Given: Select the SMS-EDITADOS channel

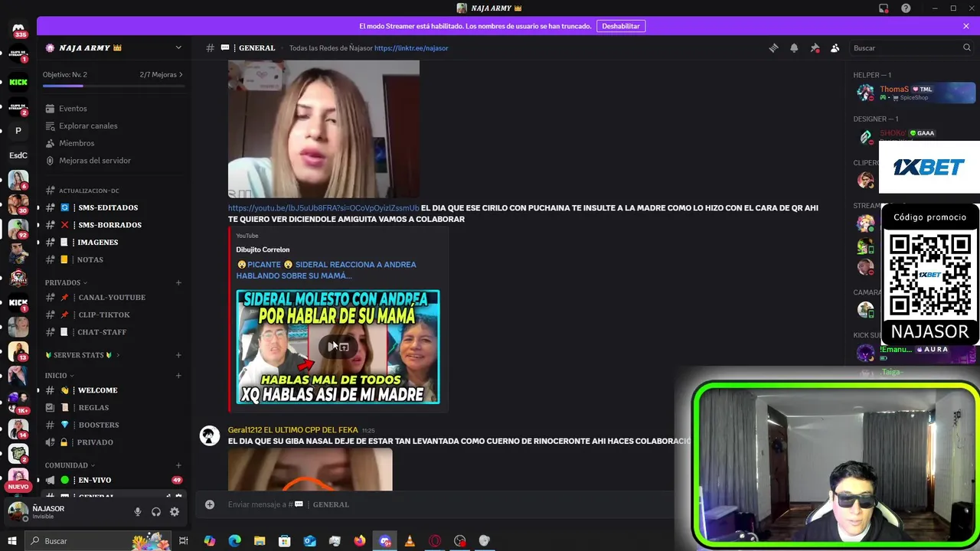Looking at the screenshot, I should pyautogui.click(x=114, y=207).
